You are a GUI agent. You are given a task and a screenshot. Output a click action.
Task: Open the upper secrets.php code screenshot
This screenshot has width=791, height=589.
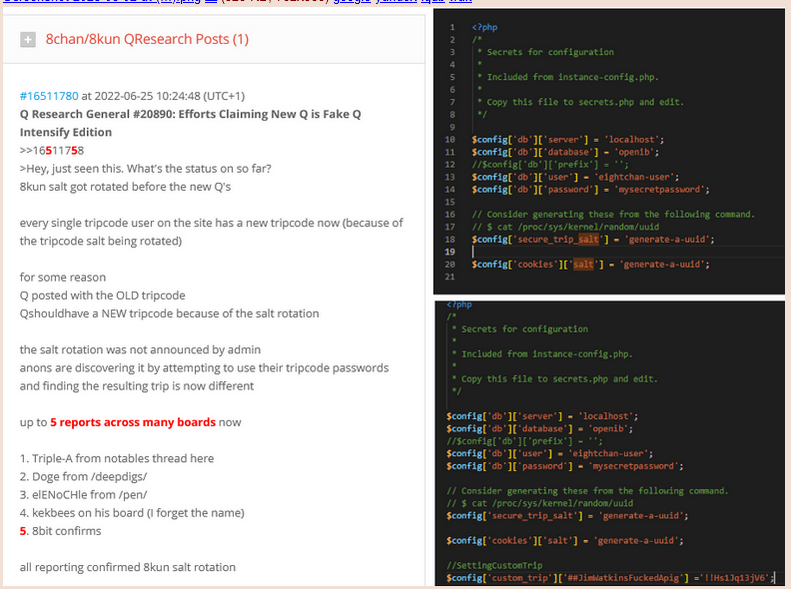[609, 152]
